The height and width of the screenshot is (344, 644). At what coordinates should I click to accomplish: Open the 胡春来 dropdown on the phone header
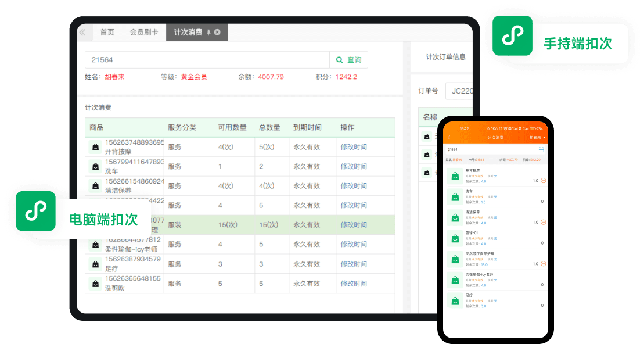(537, 137)
